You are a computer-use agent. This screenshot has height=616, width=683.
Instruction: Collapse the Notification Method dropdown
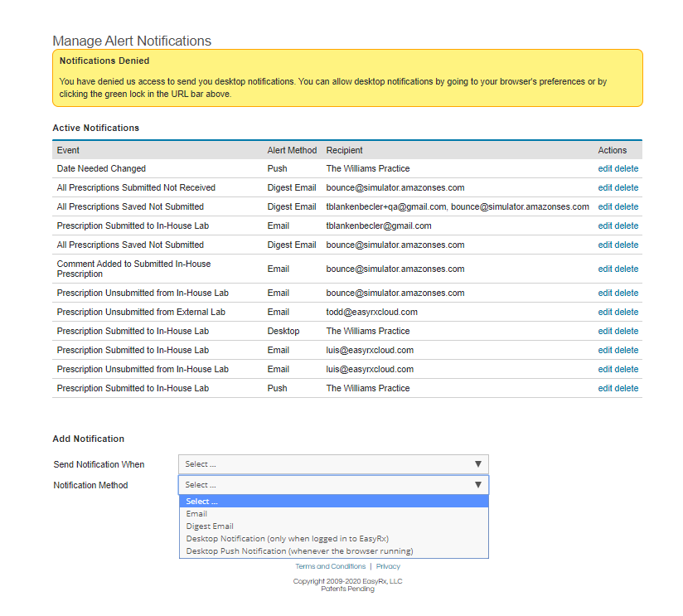pyautogui.click(x=333, y=485)
